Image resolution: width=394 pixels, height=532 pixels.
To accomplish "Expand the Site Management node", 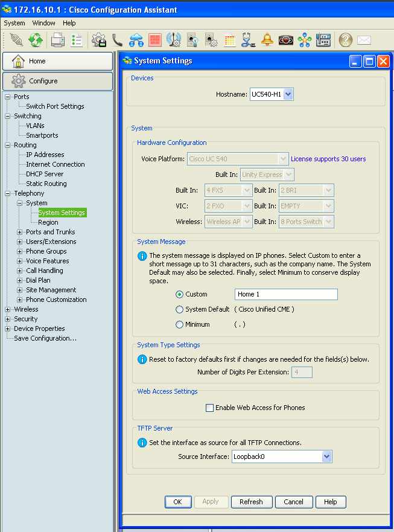I will point(20,290).
